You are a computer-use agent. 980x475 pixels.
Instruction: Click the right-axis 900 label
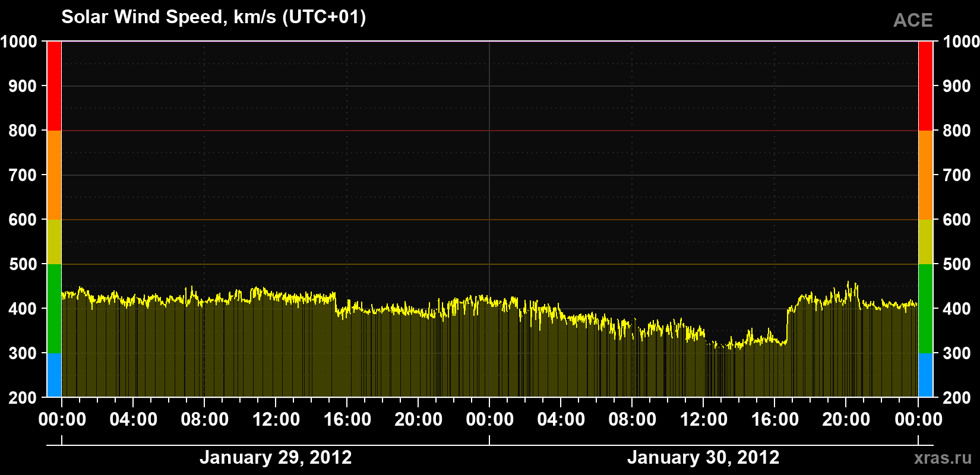957,86
